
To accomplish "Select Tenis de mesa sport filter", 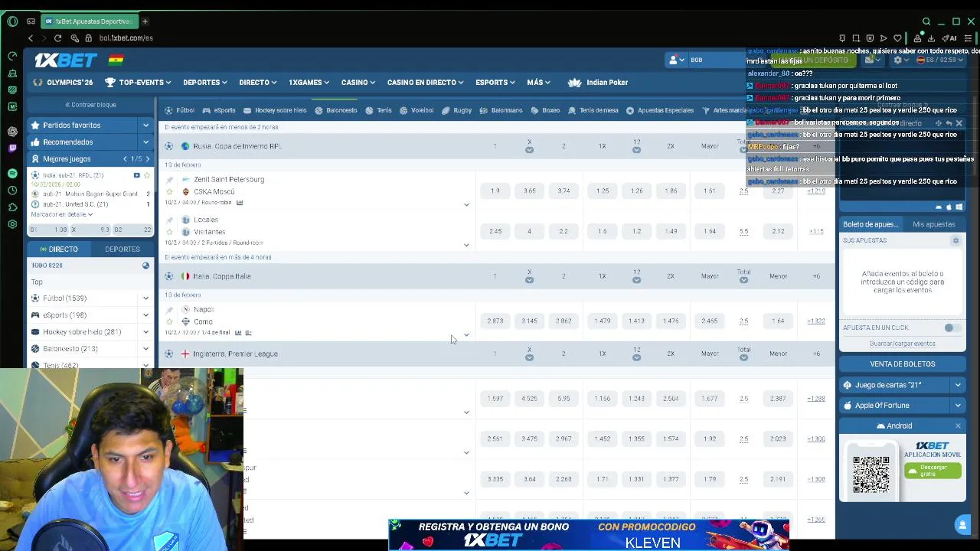I will click(x=593, y=110).
